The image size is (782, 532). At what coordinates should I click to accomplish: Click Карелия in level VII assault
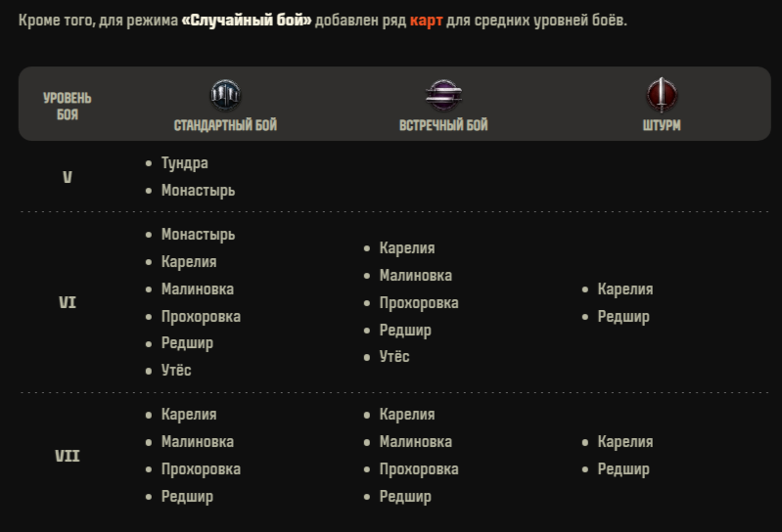625,442
